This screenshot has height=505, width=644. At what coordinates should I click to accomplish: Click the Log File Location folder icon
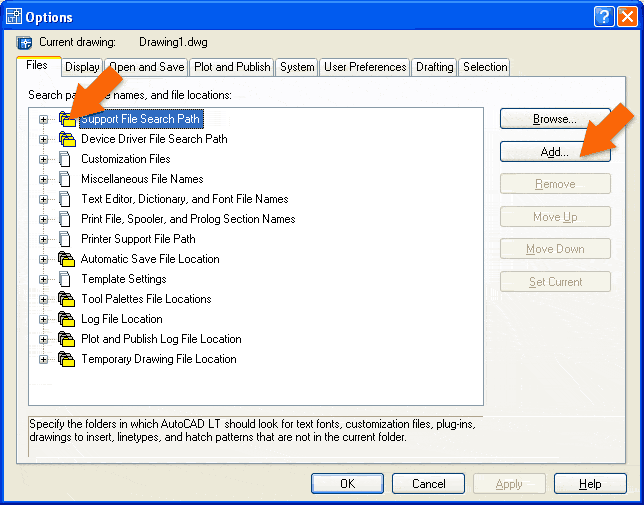[x=67, y=319]
